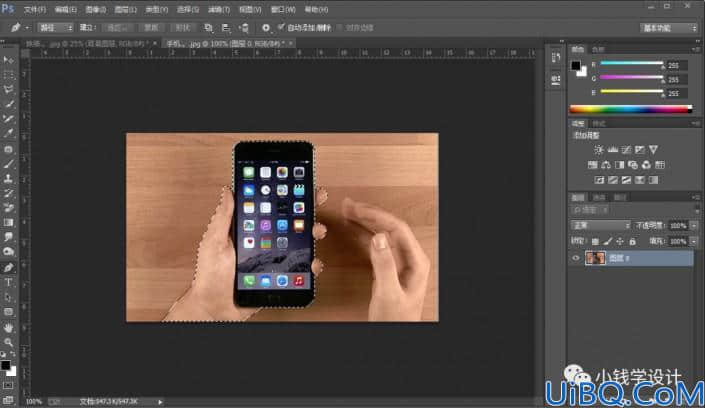
Task: Click the 选区 make-selection button
Action: click(x=117, y=28)
